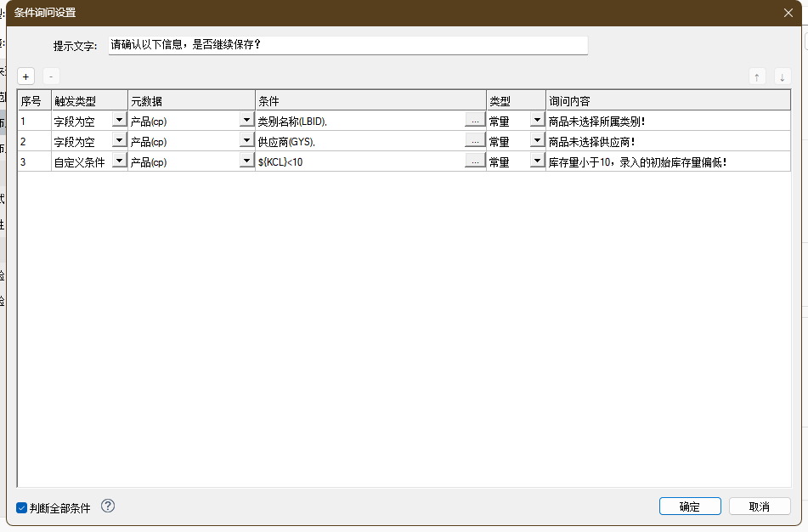Expand 类型 dropdown in row 3
This screenshot has width=808, height=532.
pos(537,161)
